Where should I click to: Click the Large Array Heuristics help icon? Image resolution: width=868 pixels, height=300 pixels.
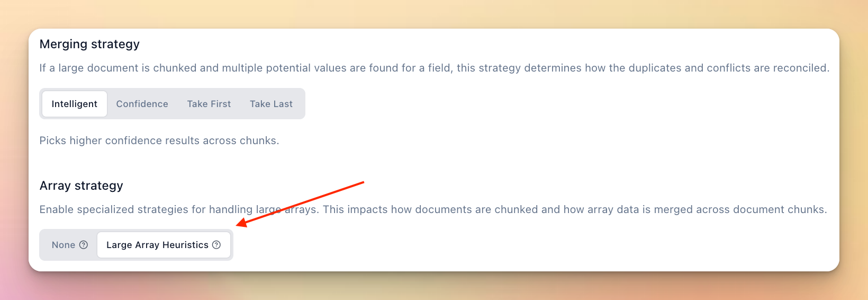click(x=216, y=245)
